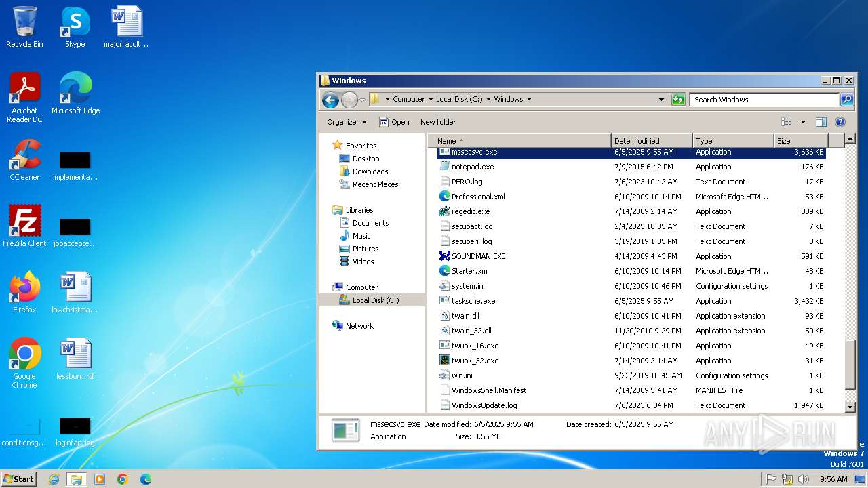Open CCleaner desktop shortcut
Screen dimensions: 868x488
tap(24, 160)
